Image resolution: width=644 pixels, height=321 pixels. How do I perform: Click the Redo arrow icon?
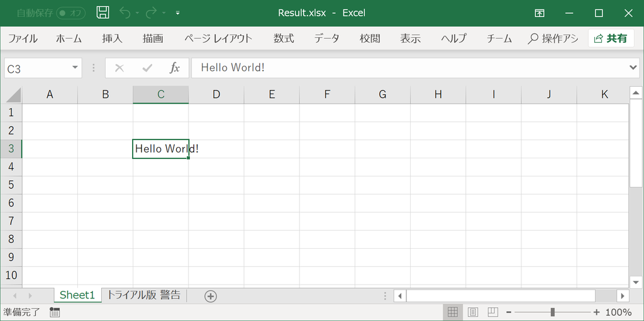152,13
